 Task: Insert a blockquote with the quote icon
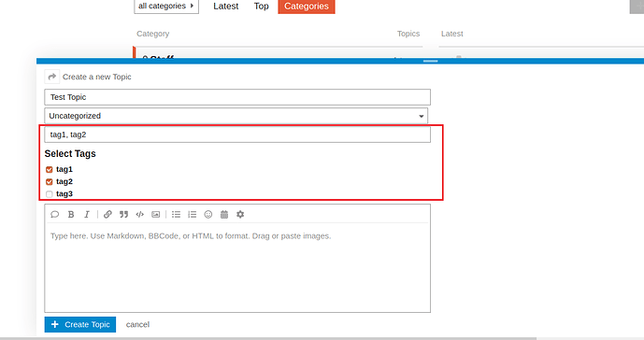point(123,214)
